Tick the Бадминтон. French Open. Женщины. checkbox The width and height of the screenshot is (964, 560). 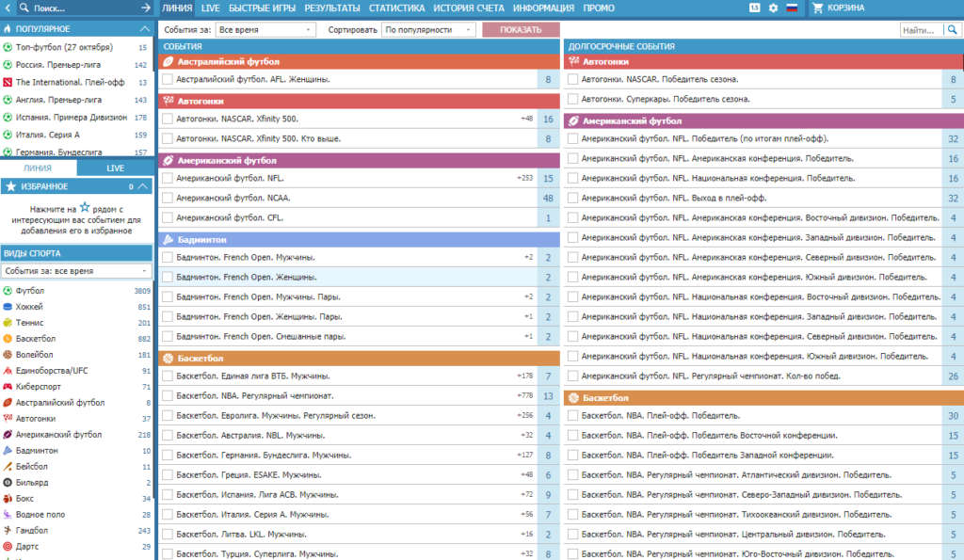point(168,278)
